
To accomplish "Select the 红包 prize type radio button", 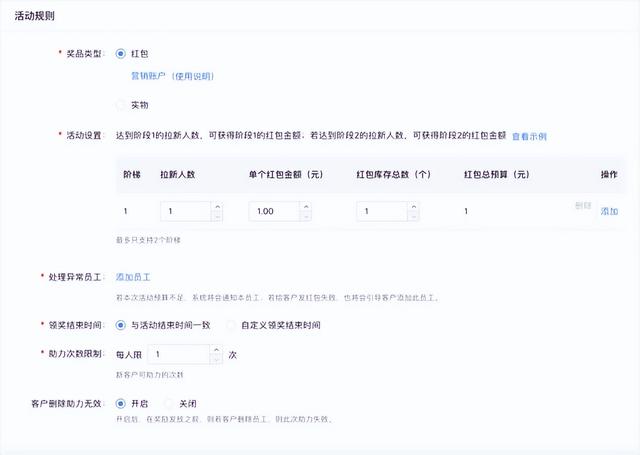I will [x=121, y=53].
